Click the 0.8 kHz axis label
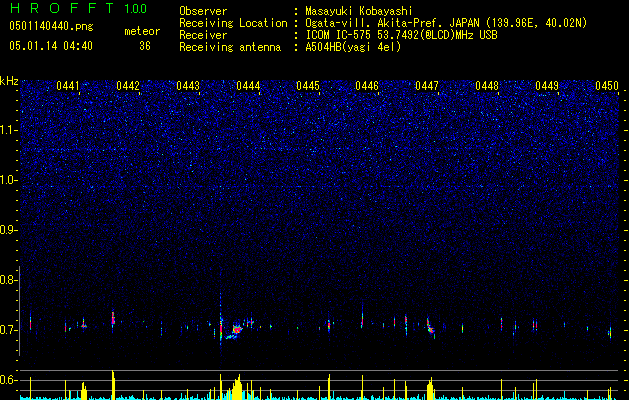 [9, 280]
